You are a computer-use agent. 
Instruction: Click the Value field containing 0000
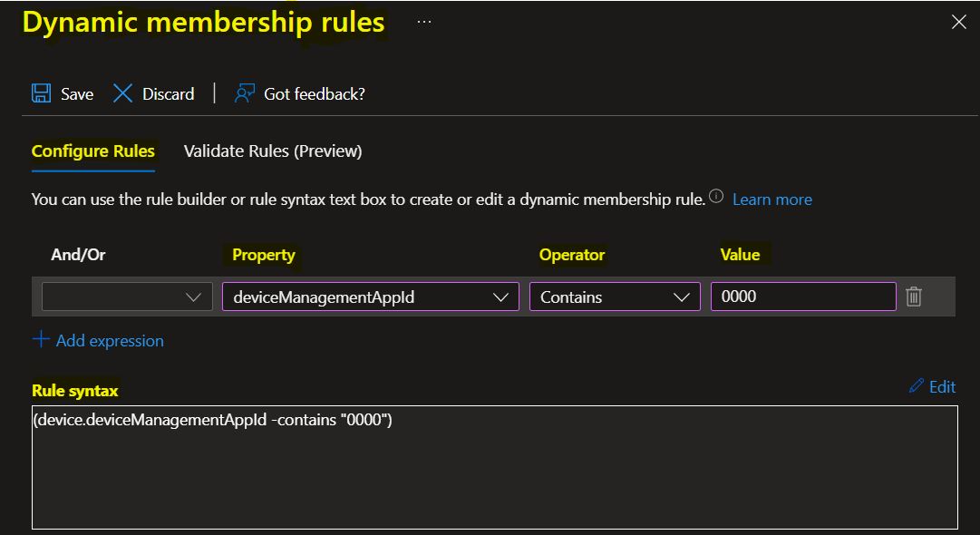tap(802, 297)
